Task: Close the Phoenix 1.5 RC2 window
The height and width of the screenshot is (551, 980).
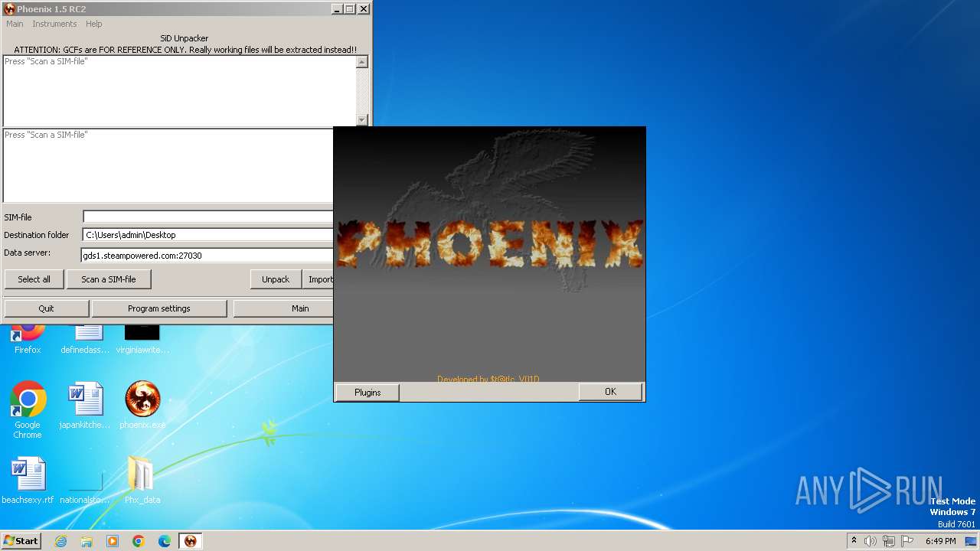Action: click(363, 9)
